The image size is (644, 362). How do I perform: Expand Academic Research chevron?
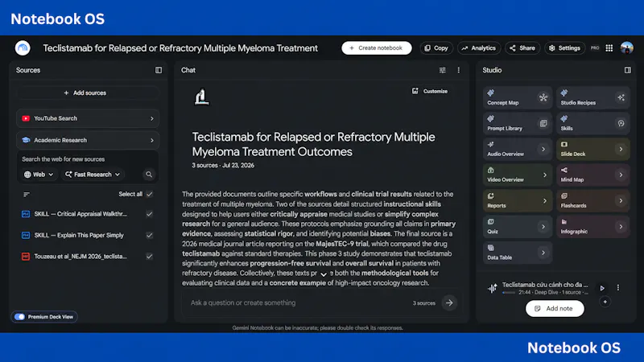(152, 140)
